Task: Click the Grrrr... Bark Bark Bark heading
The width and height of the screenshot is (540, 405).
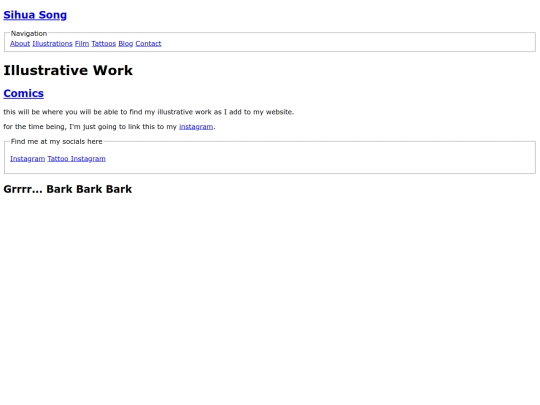Action: click(68, 189)
